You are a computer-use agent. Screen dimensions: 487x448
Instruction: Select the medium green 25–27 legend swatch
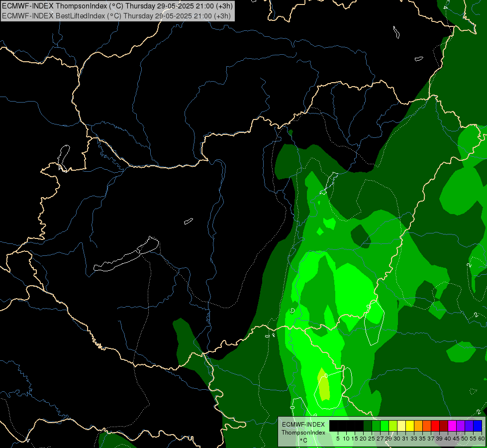coord(376,426)
